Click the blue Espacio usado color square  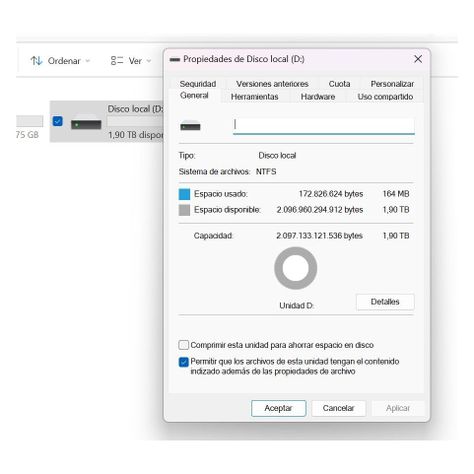coord(184,194)
